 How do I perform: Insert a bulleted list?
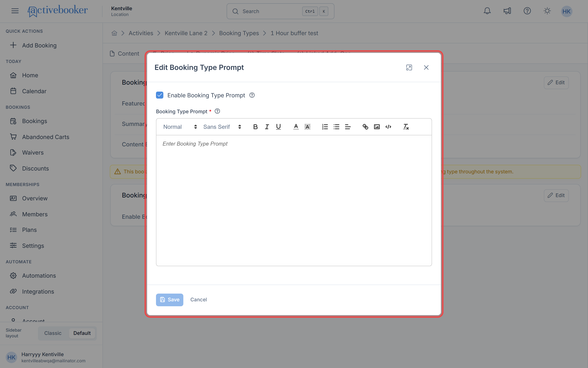(x=336, y=127)
